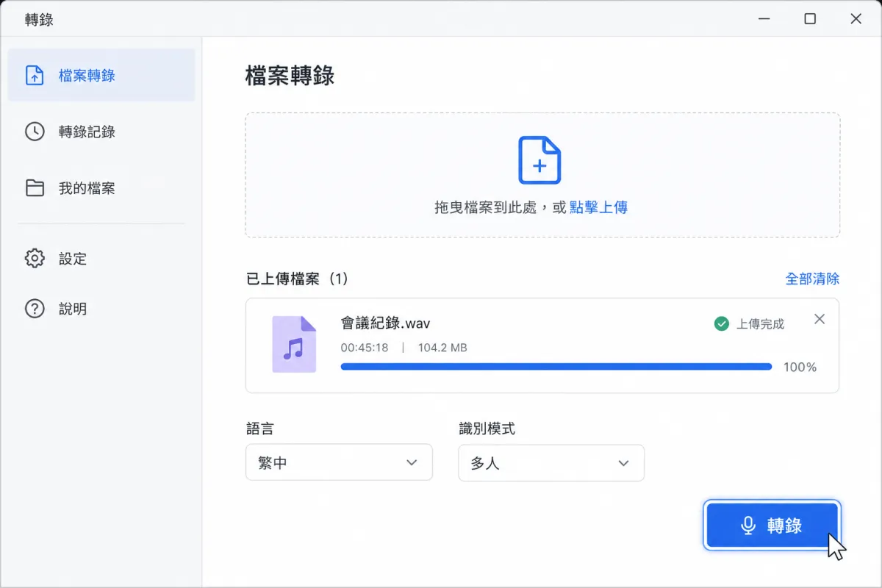The height and width of the screenshot is (588, 882).
Task: Open the 檔案轉錄 sidebar item
Action: click(x=101, y=75)
